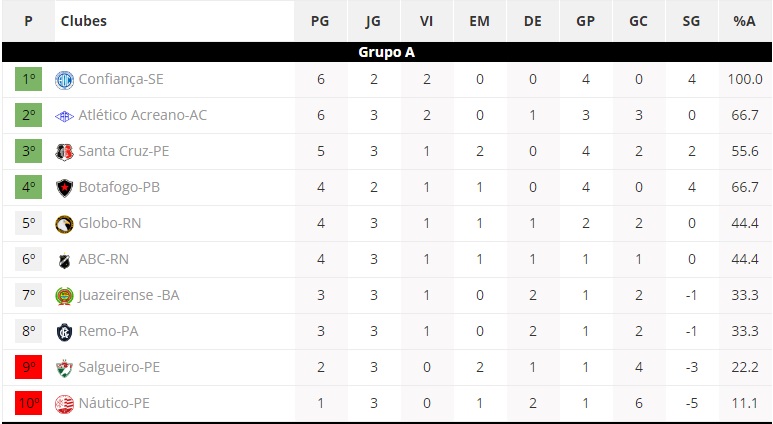773x424 pixels.
Task: Open the Botafogo-PB team name link
Action: (x=119, y=187)
